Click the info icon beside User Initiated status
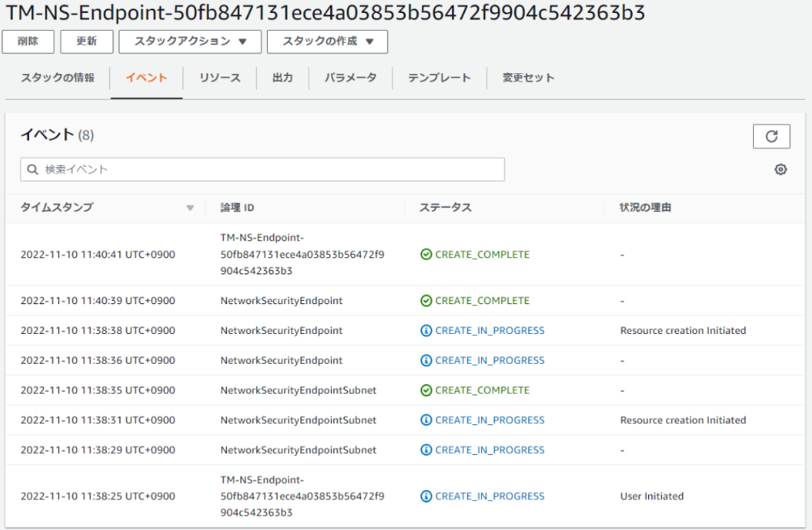The height and width of the screenshot is (530, 812). click(426, 496)
